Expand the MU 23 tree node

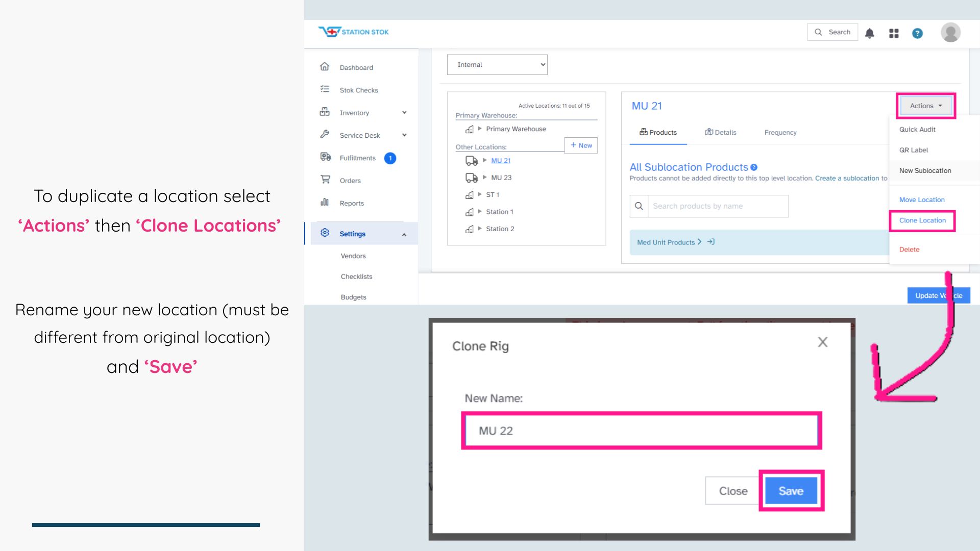tap(484, 177)
